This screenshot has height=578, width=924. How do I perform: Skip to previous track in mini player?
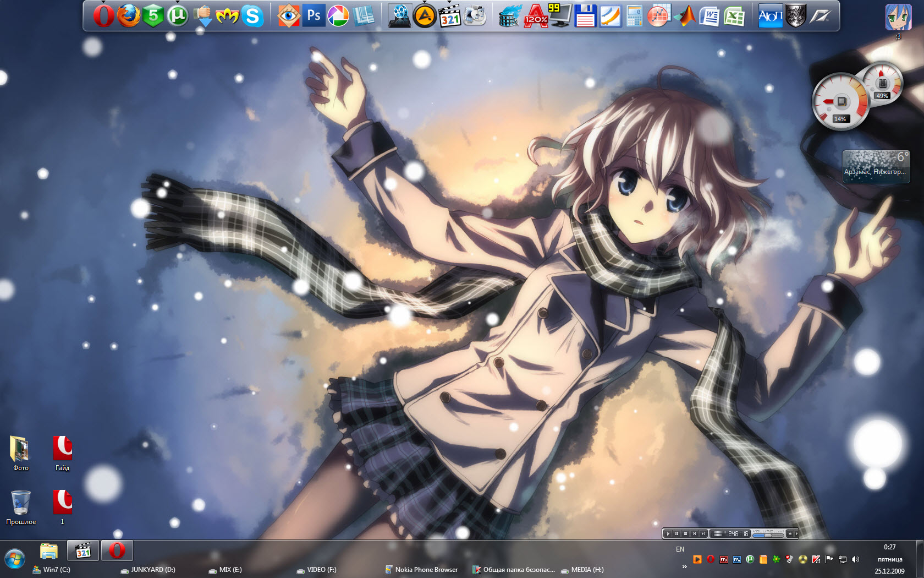click(694, 533)
